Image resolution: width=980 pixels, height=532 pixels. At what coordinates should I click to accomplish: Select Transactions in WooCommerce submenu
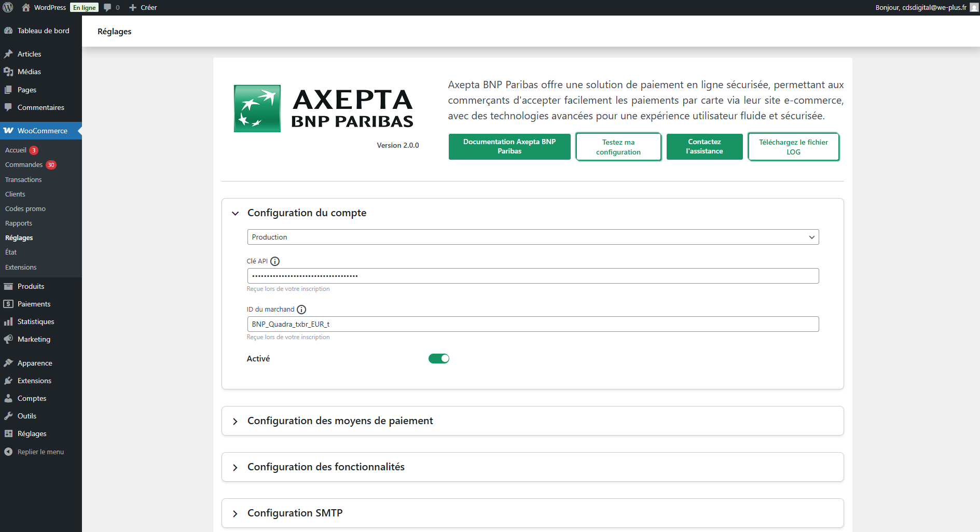pyautogui.click(x=23, y=179)
